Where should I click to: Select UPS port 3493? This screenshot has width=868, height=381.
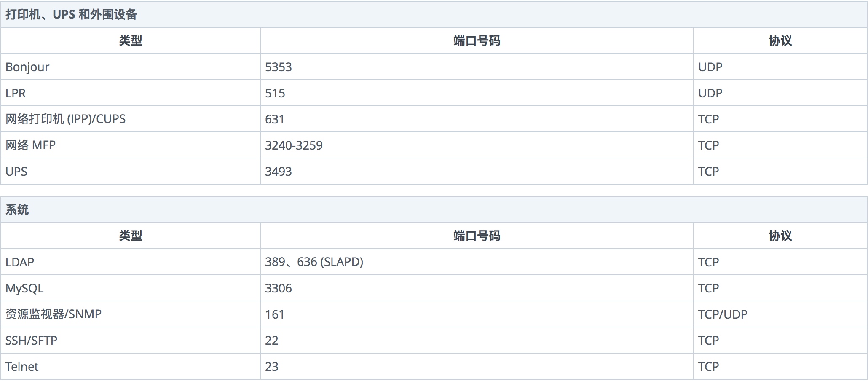(x=279, y=172)
